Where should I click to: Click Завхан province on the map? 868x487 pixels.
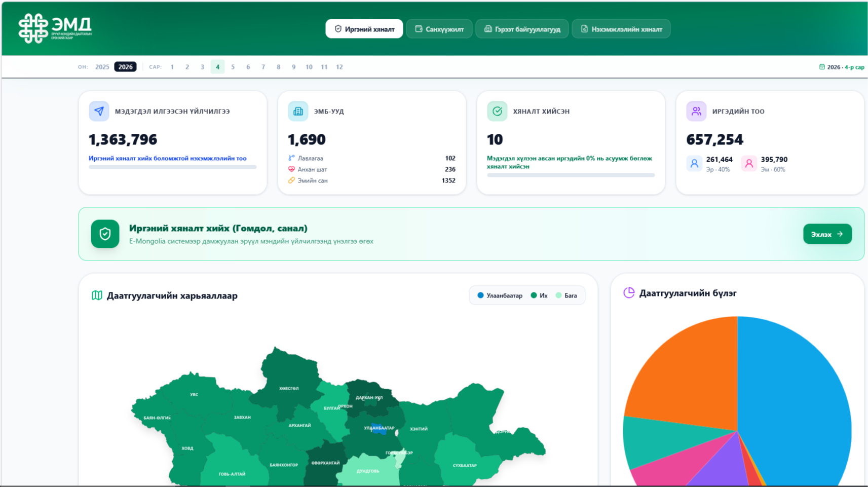(242, 417)
